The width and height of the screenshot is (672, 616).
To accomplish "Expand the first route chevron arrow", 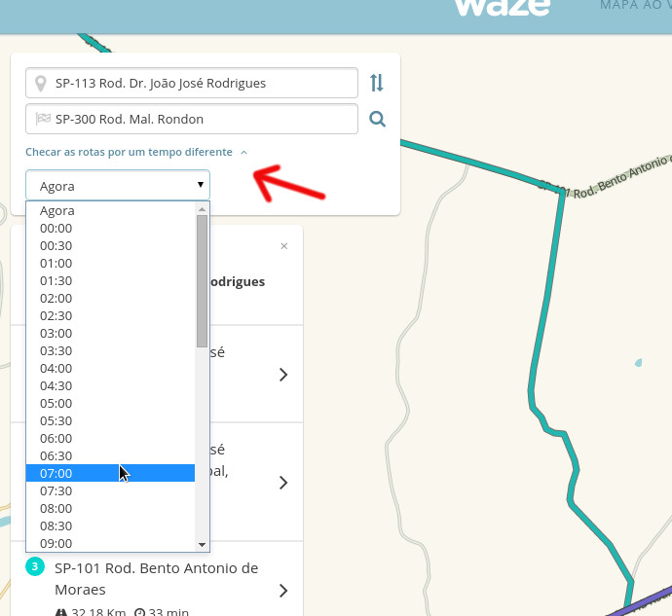I will click(x=283, y=375).
